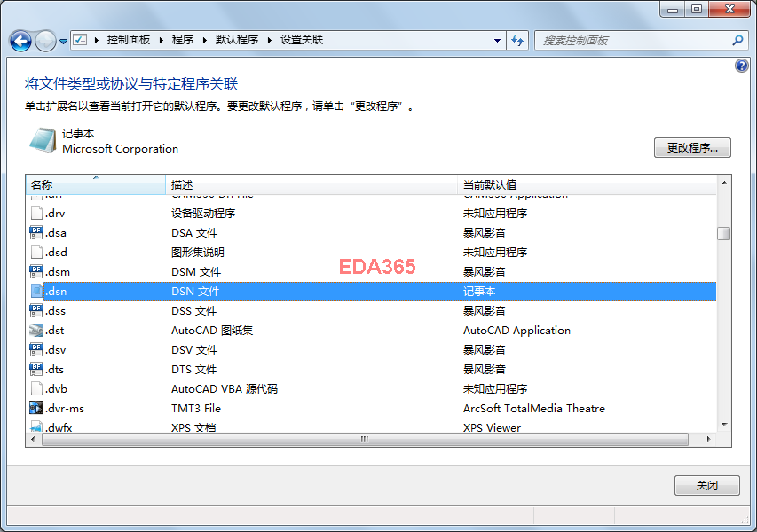The image size is (757, 532).
Task: Click 记事本 in the .dsn row
Action: [x=479, y=292]
